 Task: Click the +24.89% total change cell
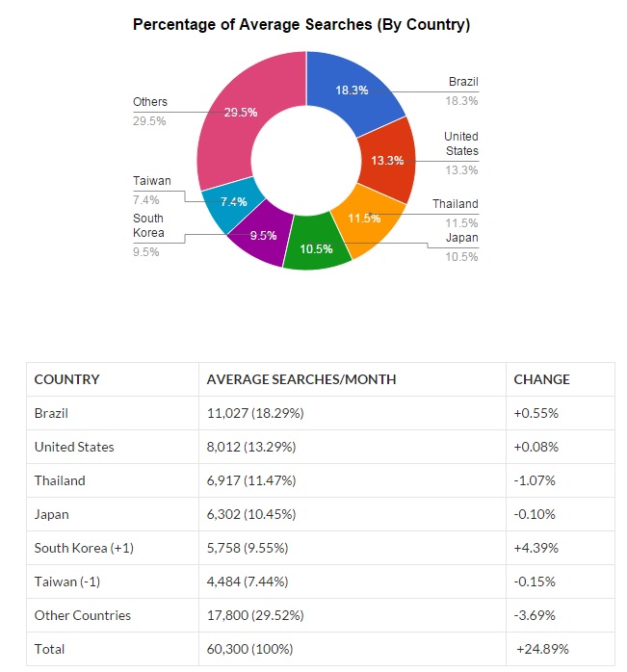pos(561,649)
